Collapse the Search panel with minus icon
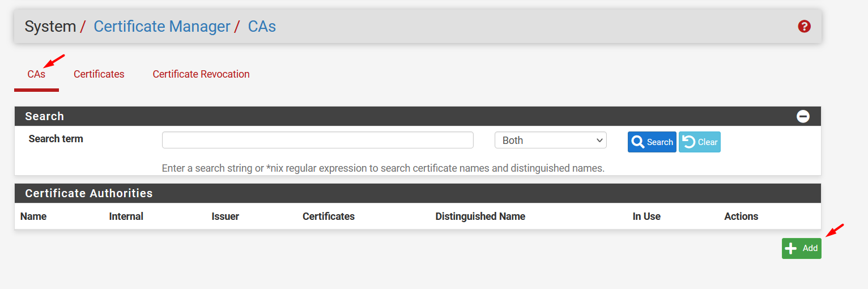The width and height of the screenshot is (868, 289). [803, 117]
